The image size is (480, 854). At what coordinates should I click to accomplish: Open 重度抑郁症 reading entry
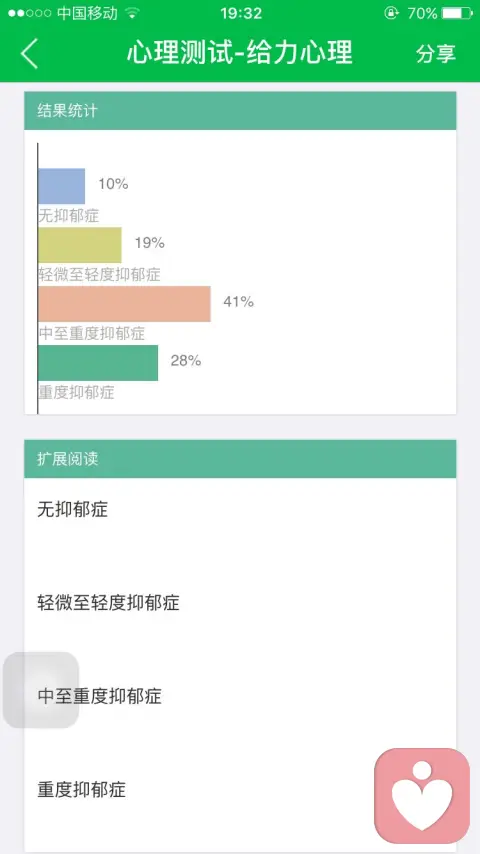tap(240, 789)
